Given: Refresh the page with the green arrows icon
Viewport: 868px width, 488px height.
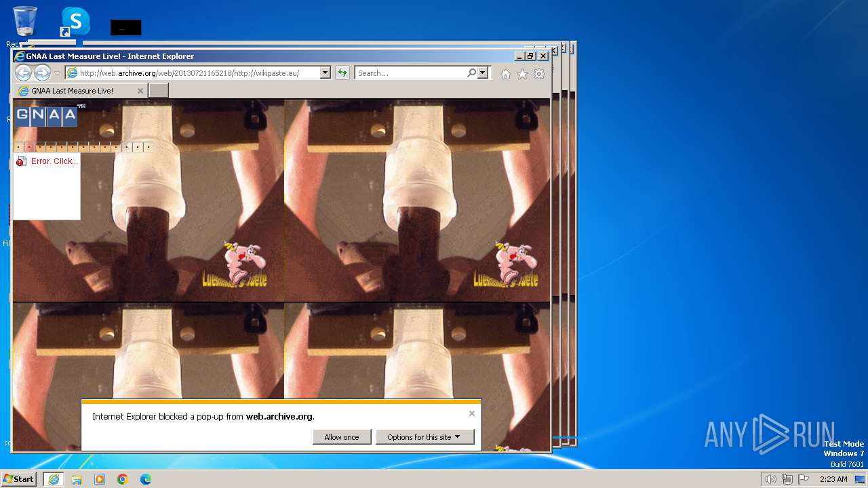Looking at the screenshot, I should 342,73.
